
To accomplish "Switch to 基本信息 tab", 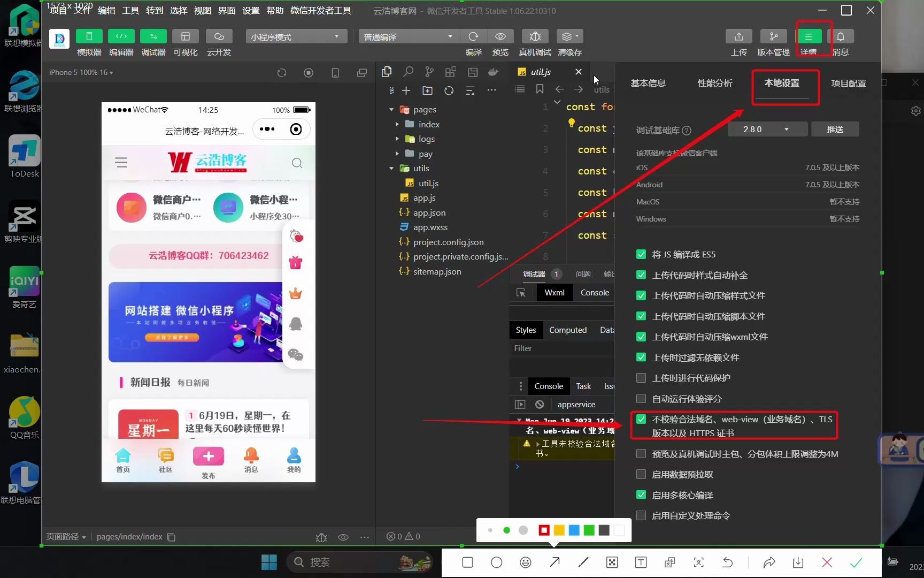I will (648, 83).
